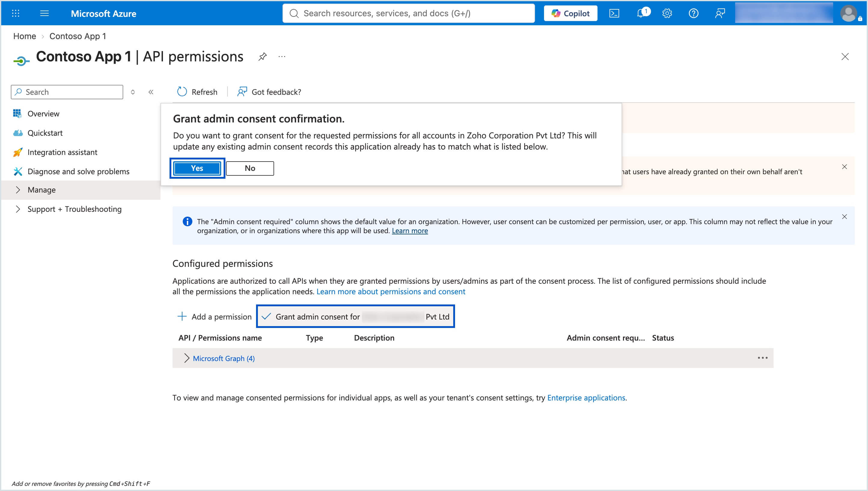Open Quickstart in sidebar
This screenshot has height=491, width=868.
45,133
